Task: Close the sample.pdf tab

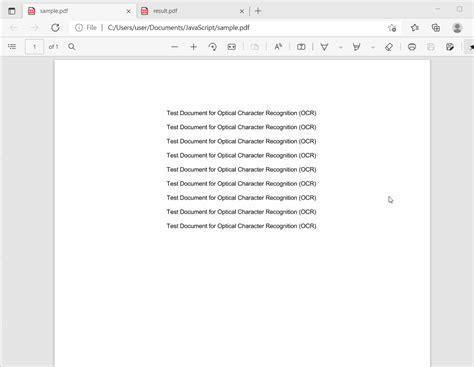Action: (128, 11)
